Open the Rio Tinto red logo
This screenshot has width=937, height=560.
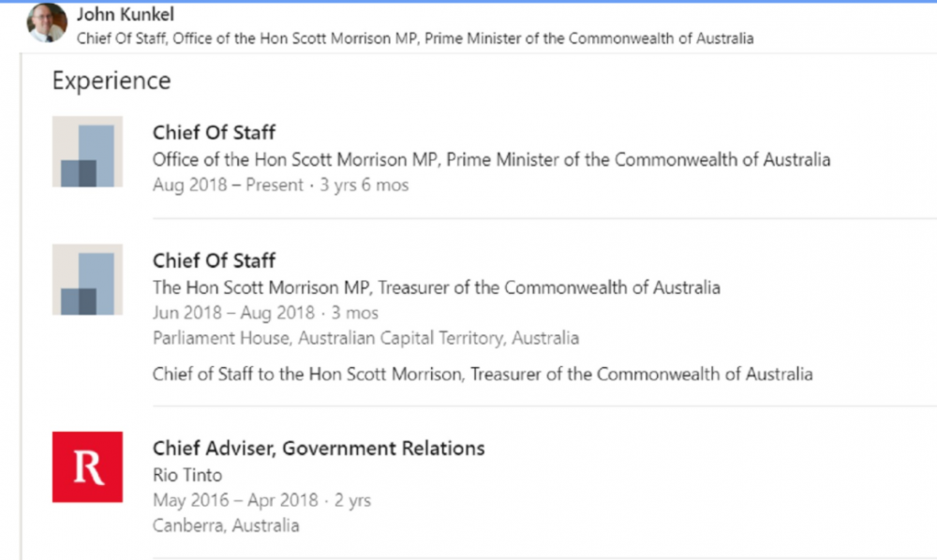tap(87, 467)
